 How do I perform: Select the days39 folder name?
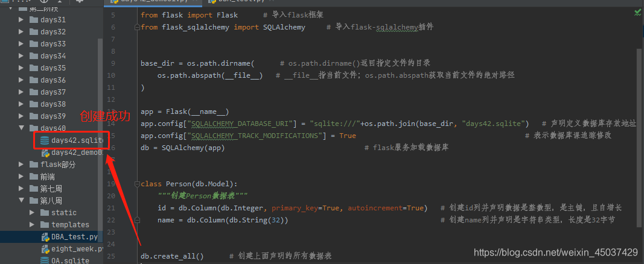tap(53, 116)
